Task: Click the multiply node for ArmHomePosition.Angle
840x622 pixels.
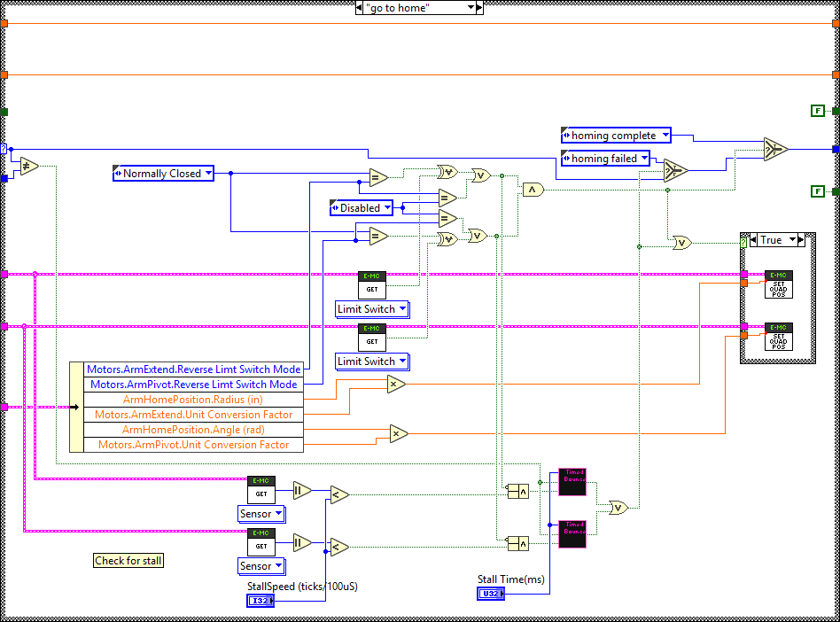Action: pyautogui.click(x=399, y=433)
